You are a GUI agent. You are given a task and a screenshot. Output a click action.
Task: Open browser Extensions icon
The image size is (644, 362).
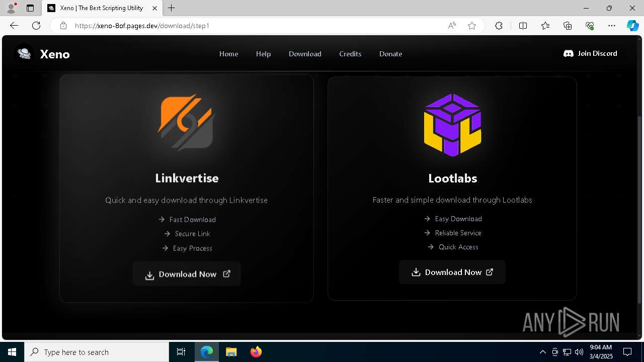point(499,26)
